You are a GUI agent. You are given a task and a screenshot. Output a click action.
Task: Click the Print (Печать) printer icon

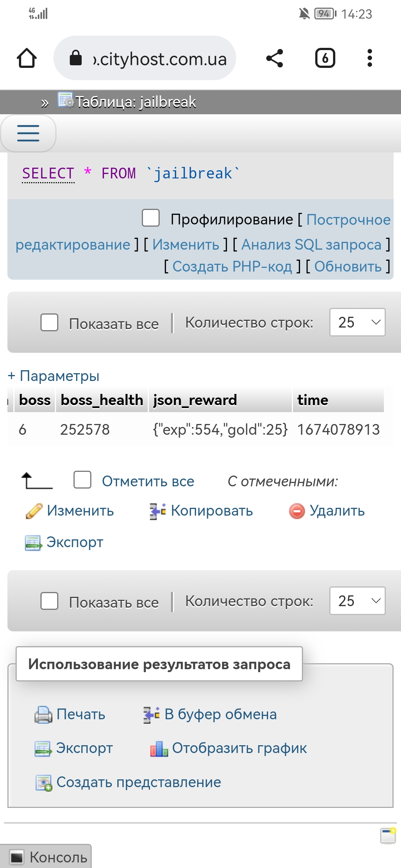pos(43,714)
